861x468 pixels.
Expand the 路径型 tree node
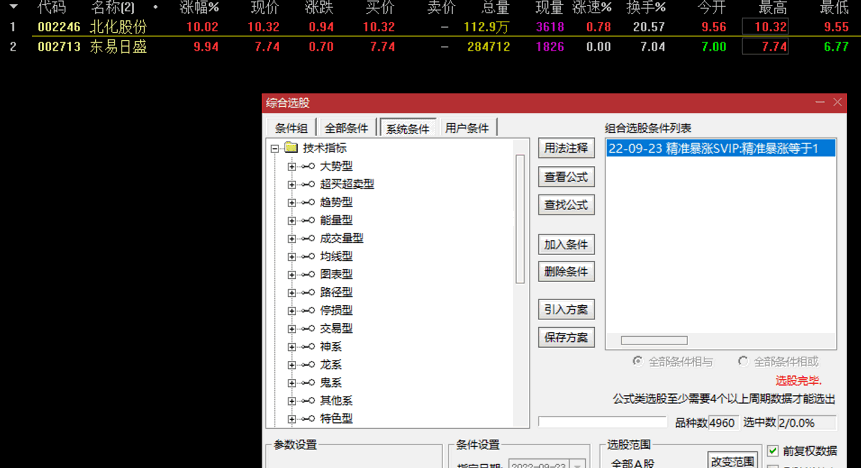pyautogui.click(x=292, y=293)
